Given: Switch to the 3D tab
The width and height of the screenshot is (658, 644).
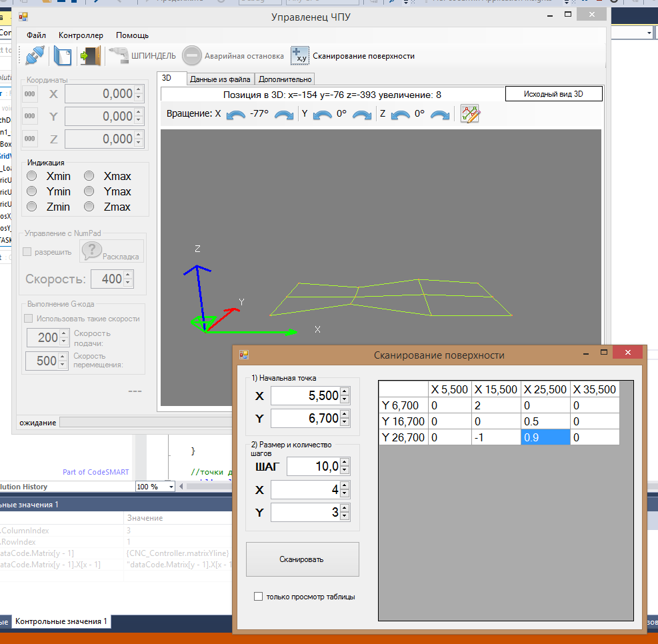Looking at the screenshot, I should coord(171,79).
